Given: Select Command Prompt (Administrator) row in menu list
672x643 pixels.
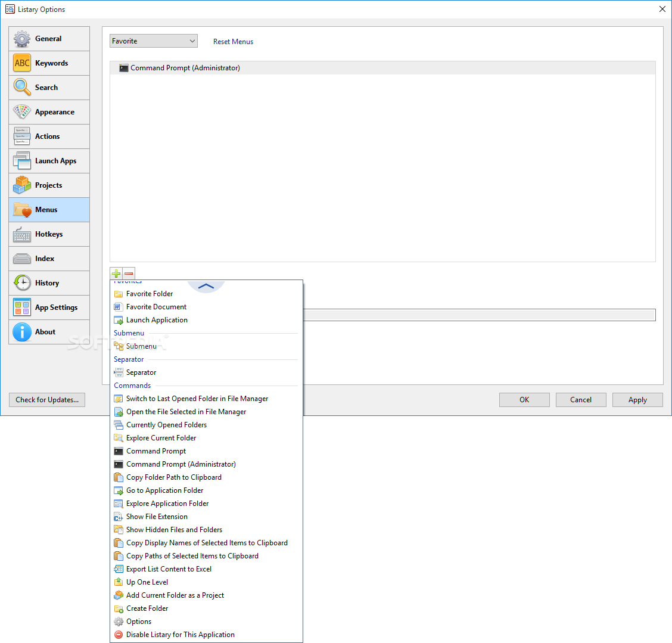Looking at the screenshot, I should pyautogui.click(x=382, y=68).
